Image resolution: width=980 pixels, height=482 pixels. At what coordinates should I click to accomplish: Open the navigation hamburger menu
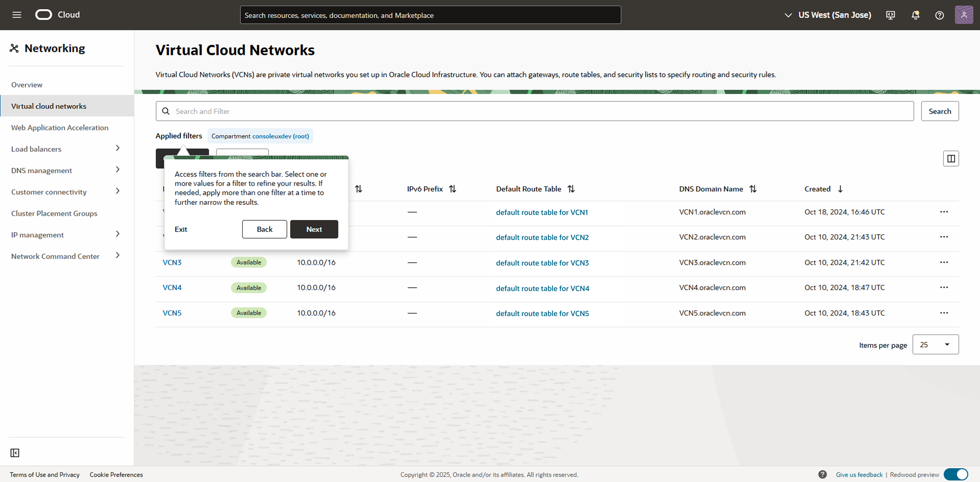pos(17,15)
